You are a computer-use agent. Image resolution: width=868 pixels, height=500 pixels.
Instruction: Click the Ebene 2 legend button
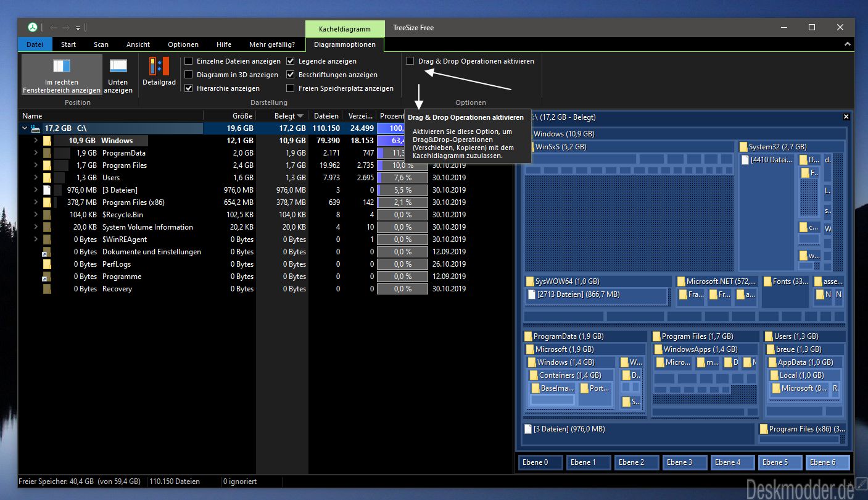coord(637,462)
